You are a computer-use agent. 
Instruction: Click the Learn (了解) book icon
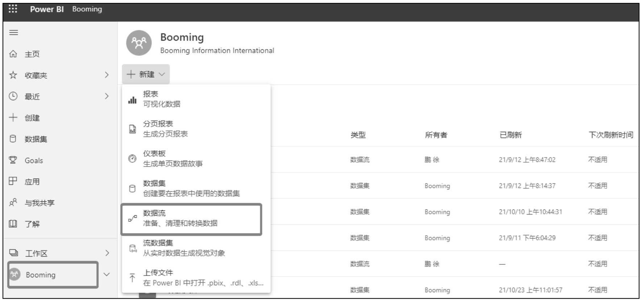coord(13,224)
